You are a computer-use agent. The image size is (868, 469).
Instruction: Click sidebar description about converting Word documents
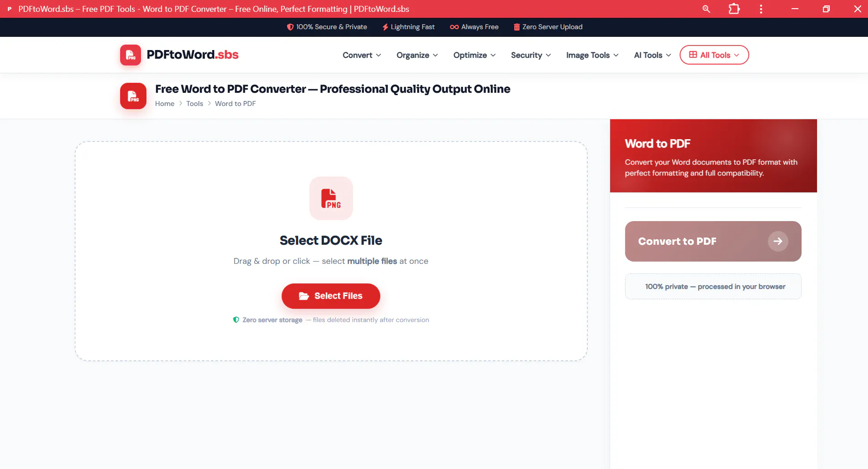[x=711, y=167]
